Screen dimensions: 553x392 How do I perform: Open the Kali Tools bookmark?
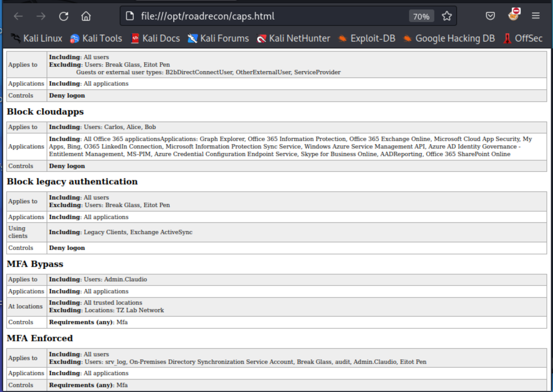point(96,39)
